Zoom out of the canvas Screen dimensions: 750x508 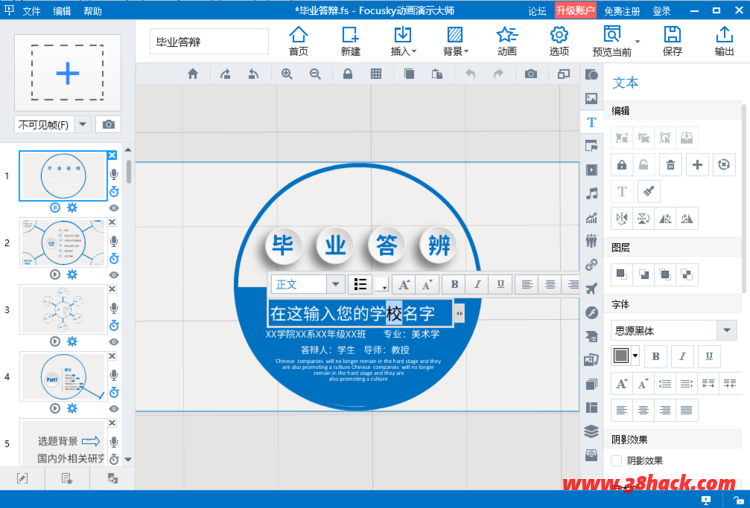(x=315, y=74)
